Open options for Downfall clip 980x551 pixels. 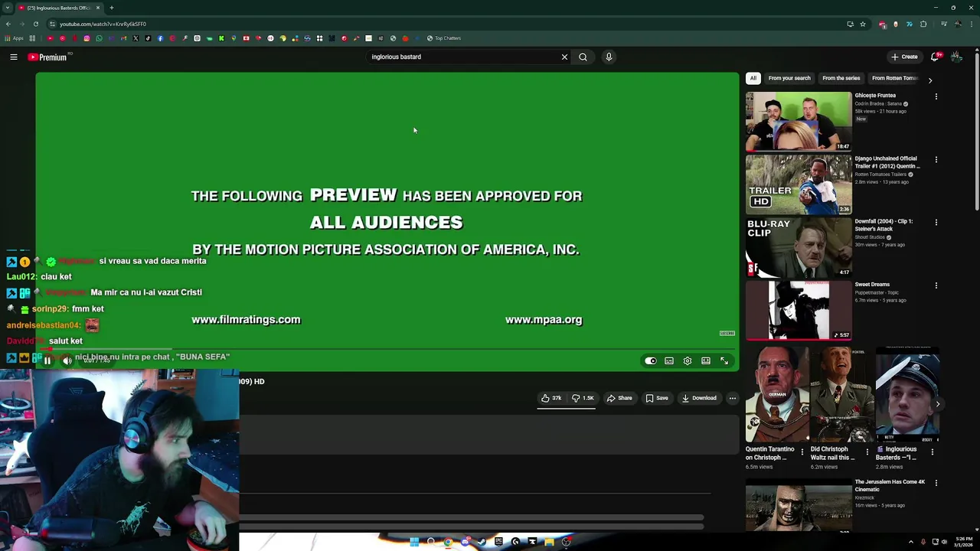(x=936, y=222)
